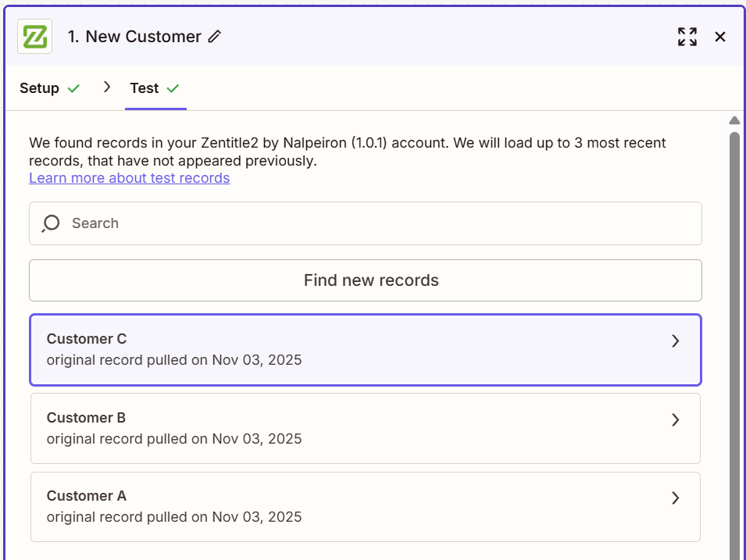This screenshot has height=560, width=746.
Task: Click the green checkmark beside Setup
Action: [73, 88]
